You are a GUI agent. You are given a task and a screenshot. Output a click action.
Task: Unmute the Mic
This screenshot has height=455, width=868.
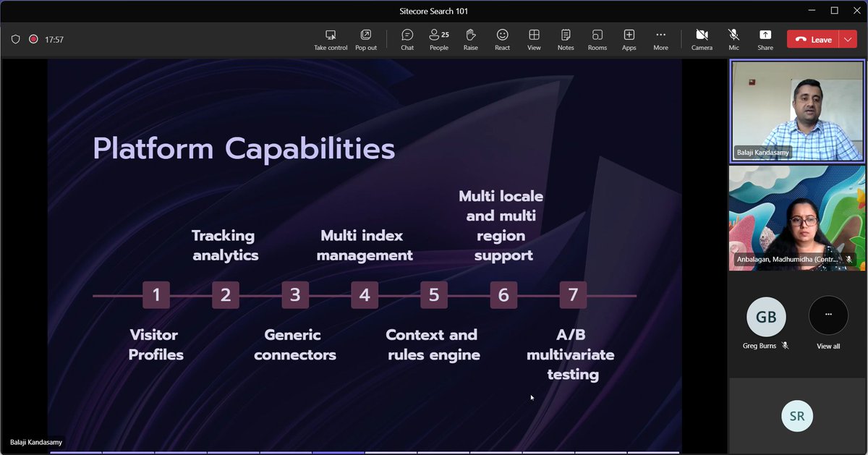733,40
